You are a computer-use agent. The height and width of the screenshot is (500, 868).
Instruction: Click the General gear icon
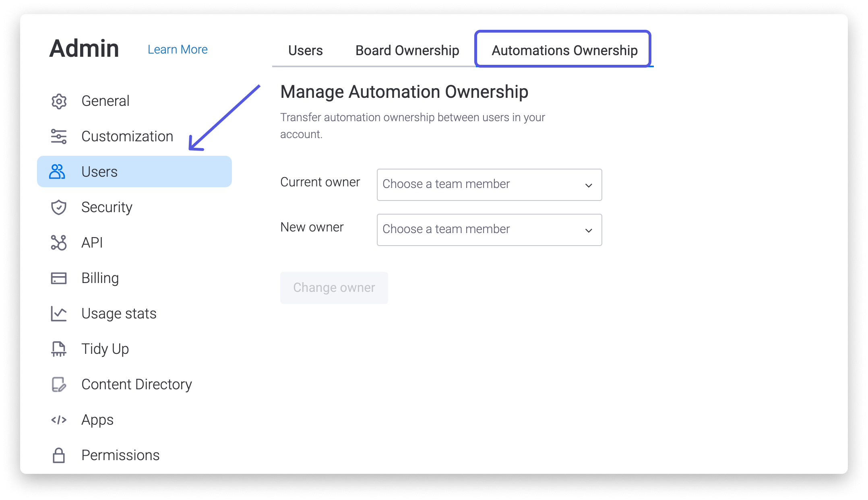click(59, 101)
